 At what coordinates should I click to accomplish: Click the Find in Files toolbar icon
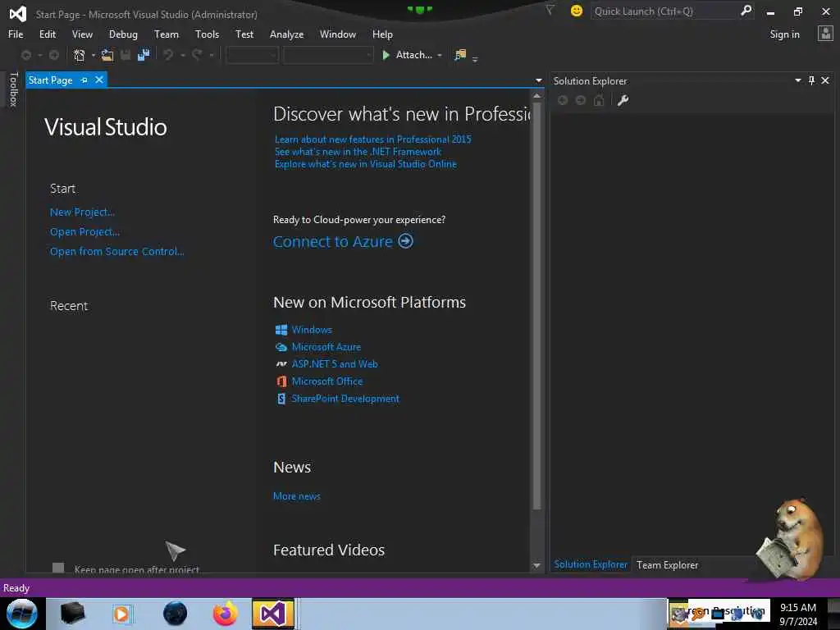(460, 55)
